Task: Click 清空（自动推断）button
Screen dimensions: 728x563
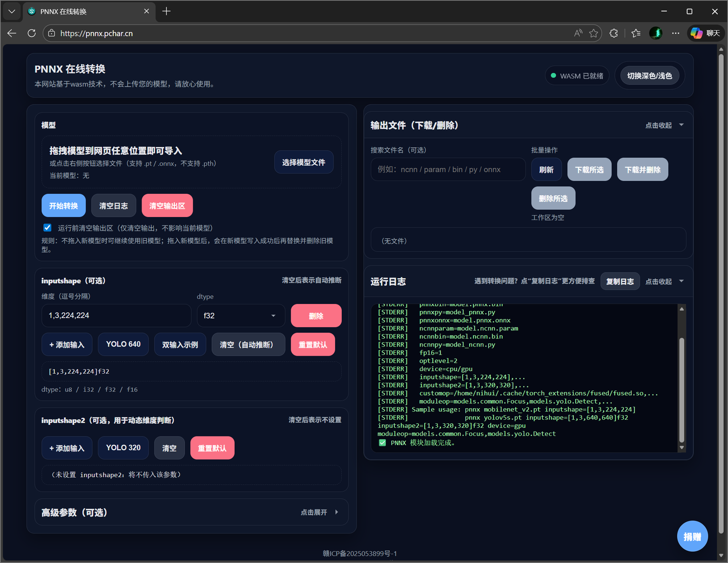Action: pyautogui.click(x=248, y=344)
